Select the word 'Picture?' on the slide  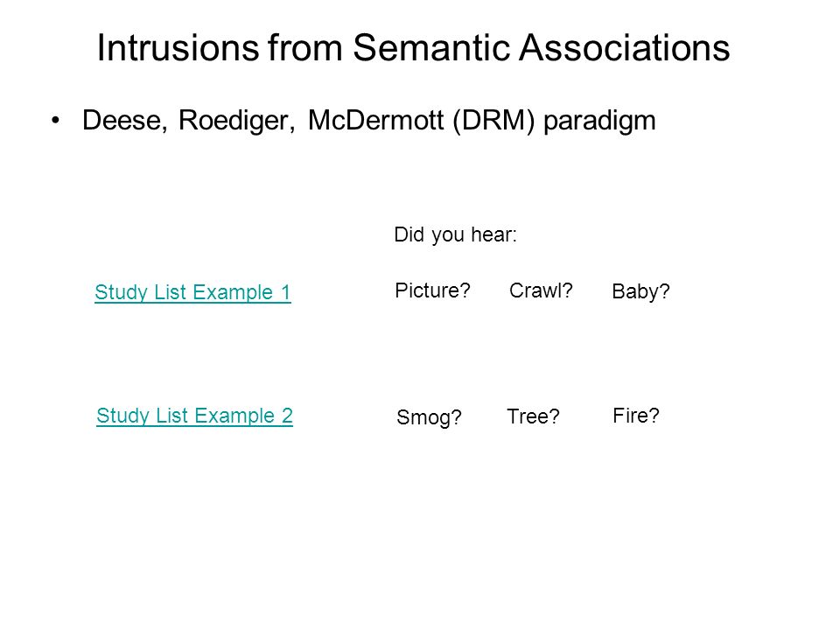tap(432, 290)
